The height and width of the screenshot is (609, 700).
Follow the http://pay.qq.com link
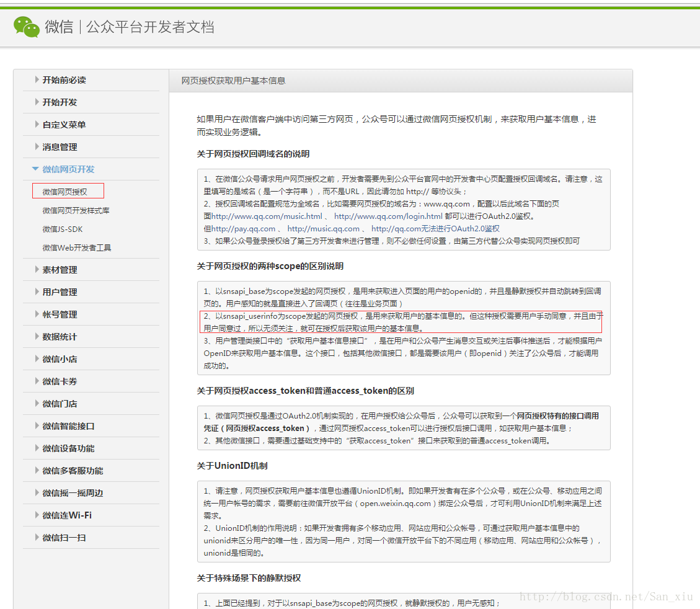pos(243,229)
